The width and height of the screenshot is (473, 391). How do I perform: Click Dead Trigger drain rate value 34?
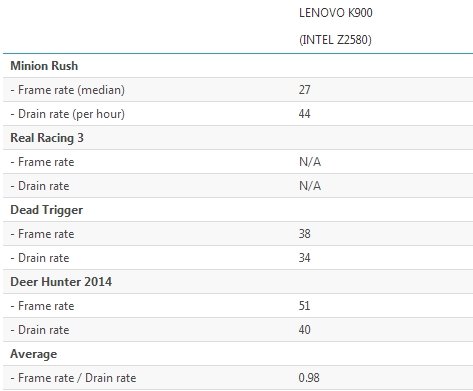point(304,258)
